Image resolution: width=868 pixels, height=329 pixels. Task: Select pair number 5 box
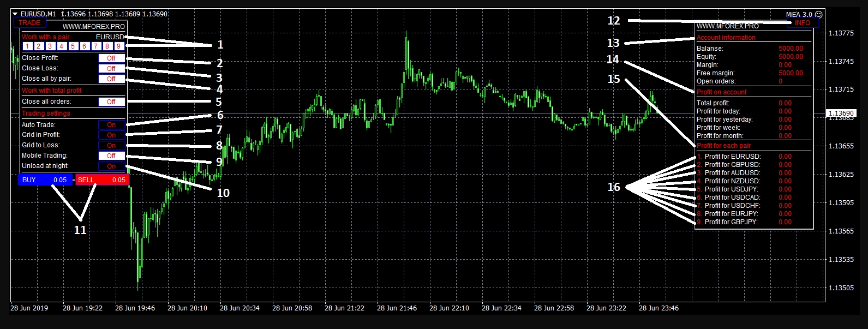[x=73, y=46]
